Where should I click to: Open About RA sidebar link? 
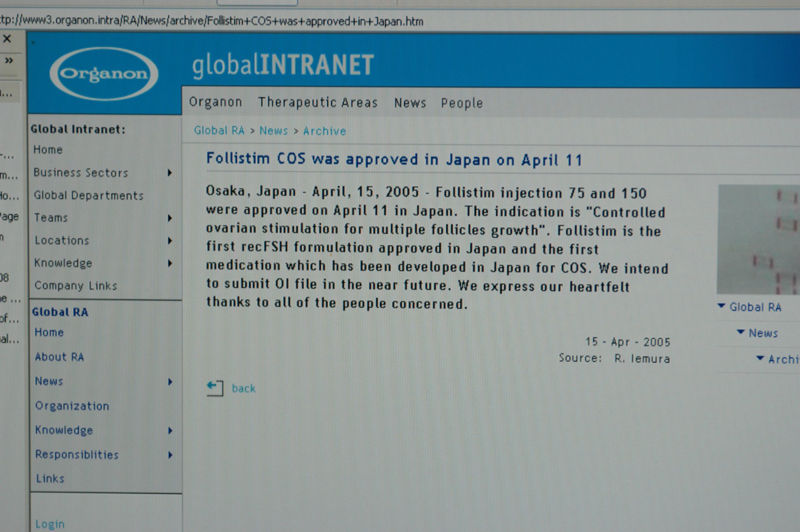[60, 357]
